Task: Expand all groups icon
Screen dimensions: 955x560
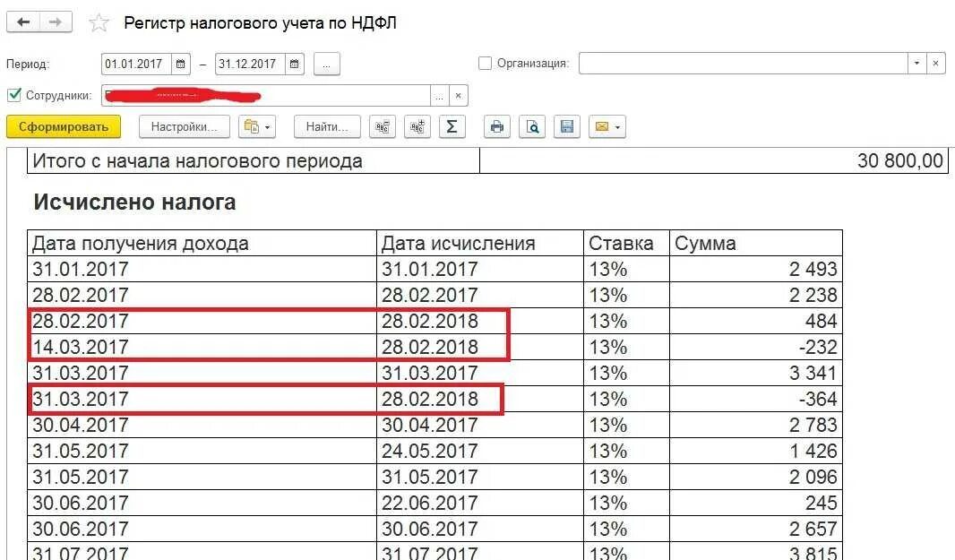Action: point(417,126)
